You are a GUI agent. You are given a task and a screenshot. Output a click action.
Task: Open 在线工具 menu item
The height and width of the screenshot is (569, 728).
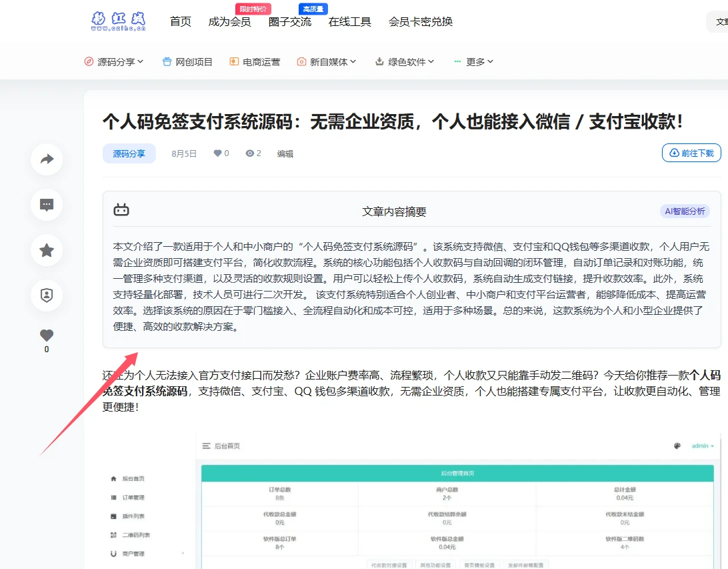click(x=349, y=21)
